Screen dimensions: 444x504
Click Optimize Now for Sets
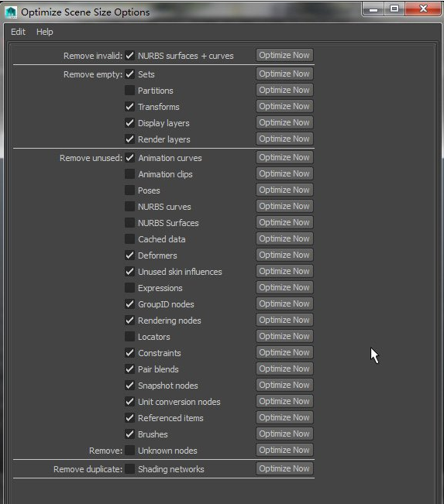pos(284,74)
